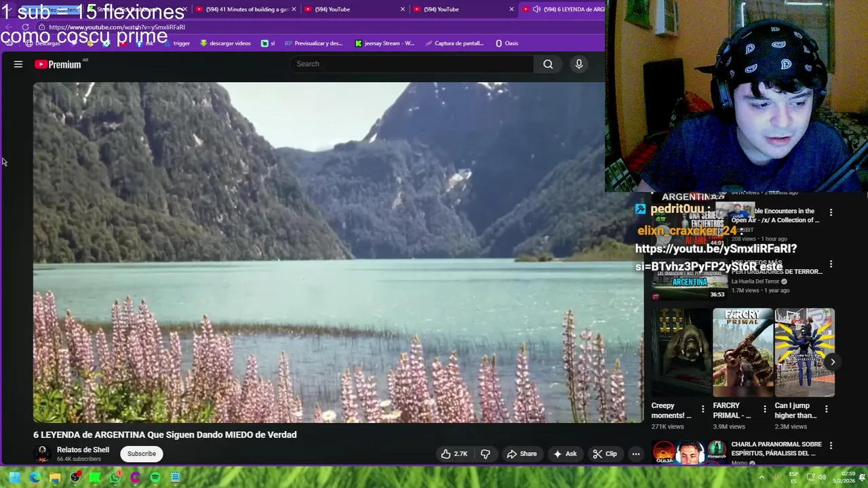Open the ARGENTINA 36:53 video thumbnail
868x488 pixels.
point(688,280)
